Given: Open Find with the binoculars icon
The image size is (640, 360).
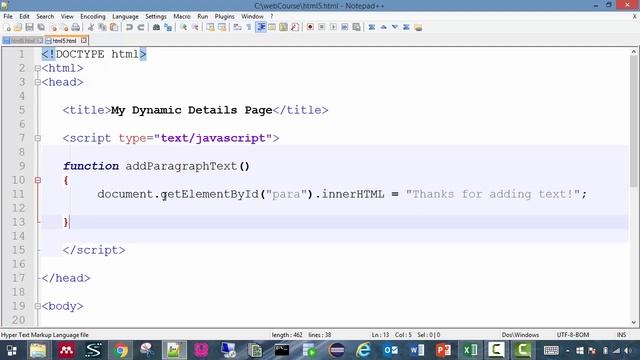Looking at the screenshot, I should 156,27.
